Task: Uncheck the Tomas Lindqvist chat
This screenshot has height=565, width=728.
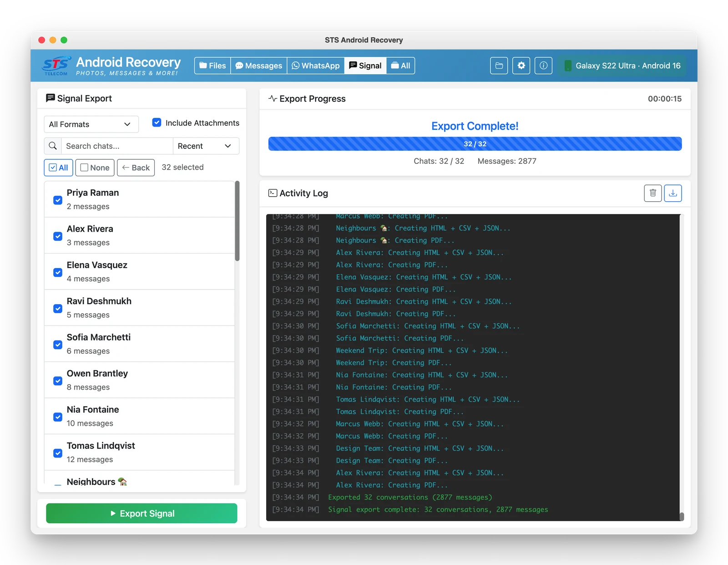Action: point(58,453)
